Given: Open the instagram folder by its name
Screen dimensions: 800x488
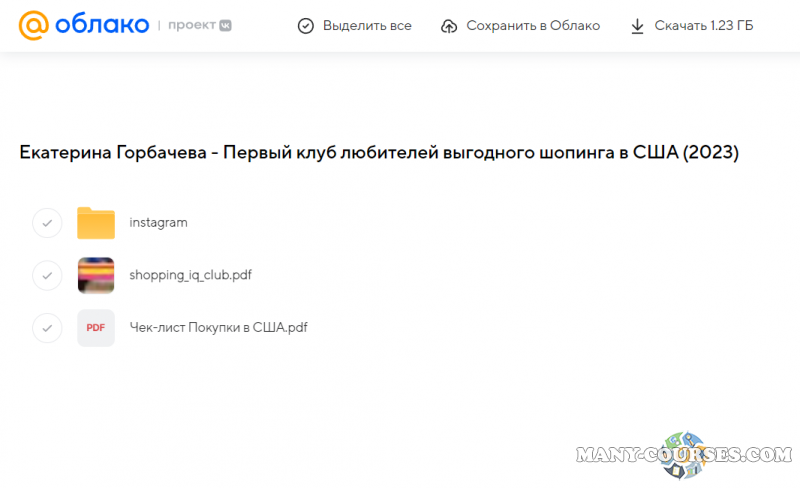Looking at the screenshot, I should 158,223.
